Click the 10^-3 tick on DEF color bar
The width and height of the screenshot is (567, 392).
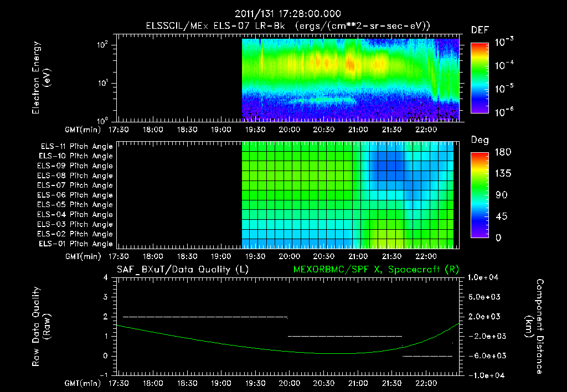[x=504, y=42]
